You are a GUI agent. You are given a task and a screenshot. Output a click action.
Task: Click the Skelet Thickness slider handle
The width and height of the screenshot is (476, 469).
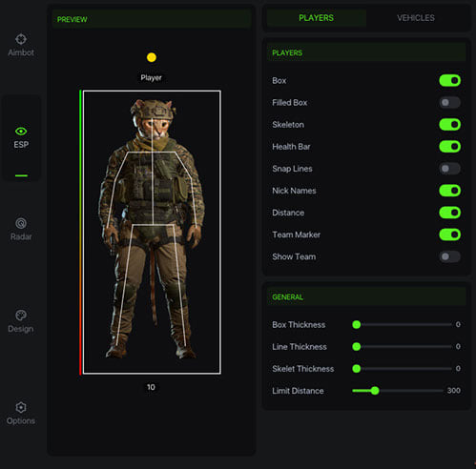357,369
